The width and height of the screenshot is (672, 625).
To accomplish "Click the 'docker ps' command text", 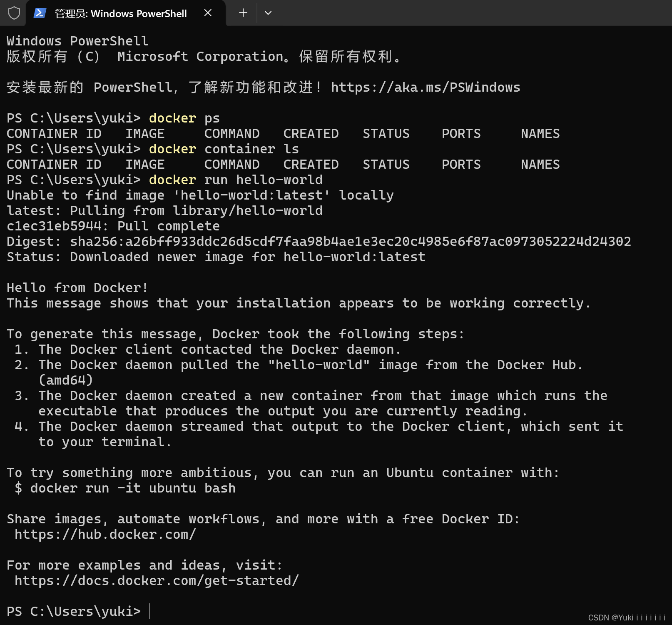I will [184, 118].
